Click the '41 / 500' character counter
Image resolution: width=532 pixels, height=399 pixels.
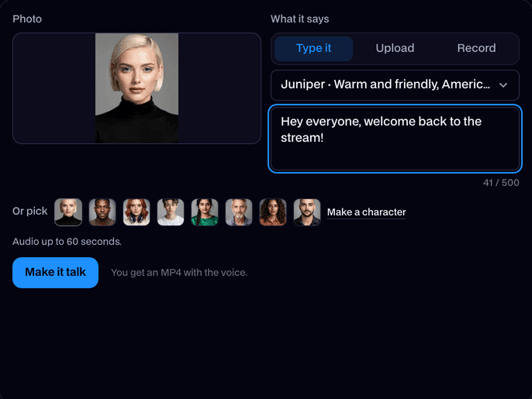coord(501,183)
